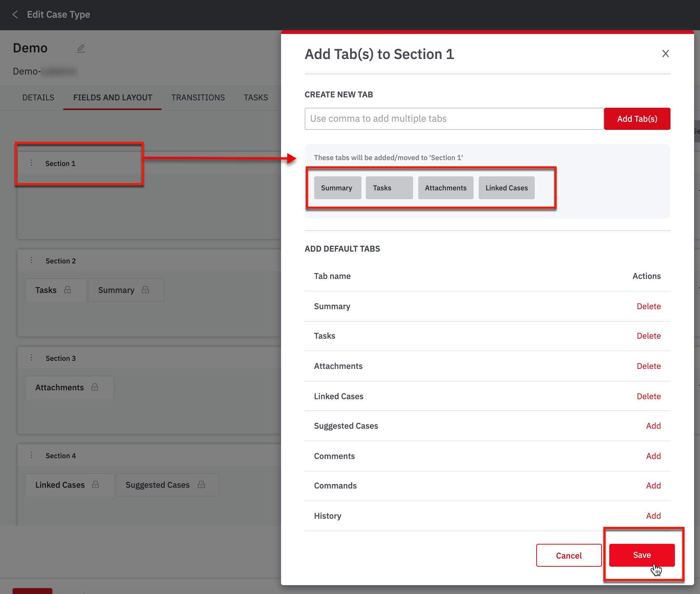Click the Suggested Cases row name
Screen dimensions: 700x594
tap(346, 426)
